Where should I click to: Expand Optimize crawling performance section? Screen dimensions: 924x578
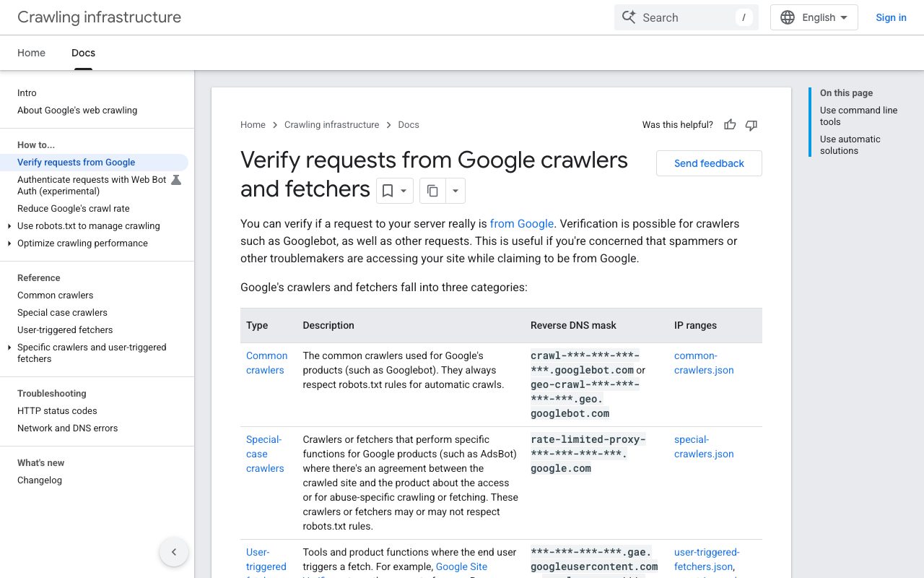(9, 243)
